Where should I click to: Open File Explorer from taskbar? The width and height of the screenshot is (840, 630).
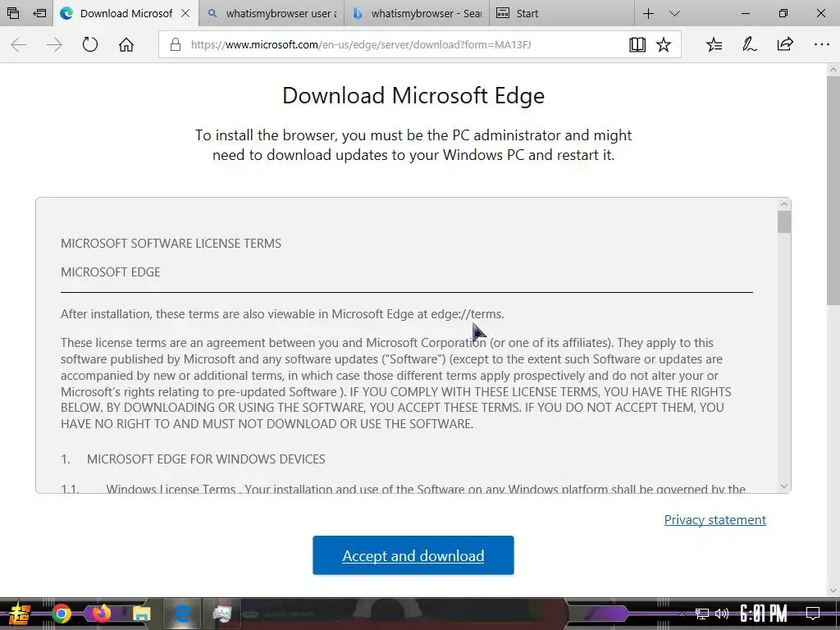click(x=141, y=614)
